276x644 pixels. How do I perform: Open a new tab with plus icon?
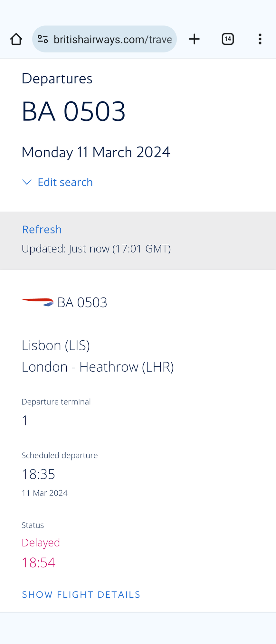[x=194, y=39]
